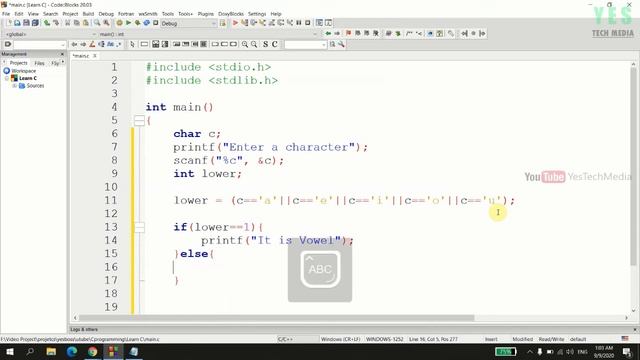Click the Abort build stop icon
The width and height of the screenshot is (640, 360).
point(156,23)
